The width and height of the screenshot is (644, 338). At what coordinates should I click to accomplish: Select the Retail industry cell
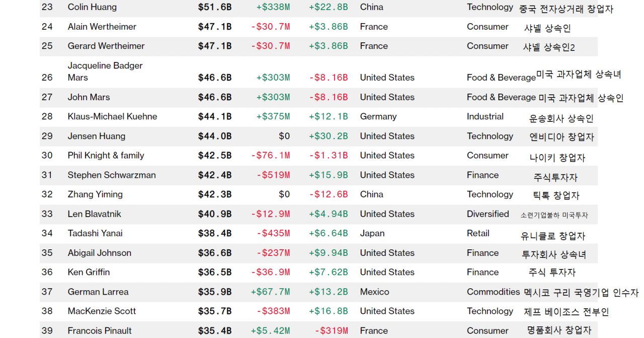point(478,233)
